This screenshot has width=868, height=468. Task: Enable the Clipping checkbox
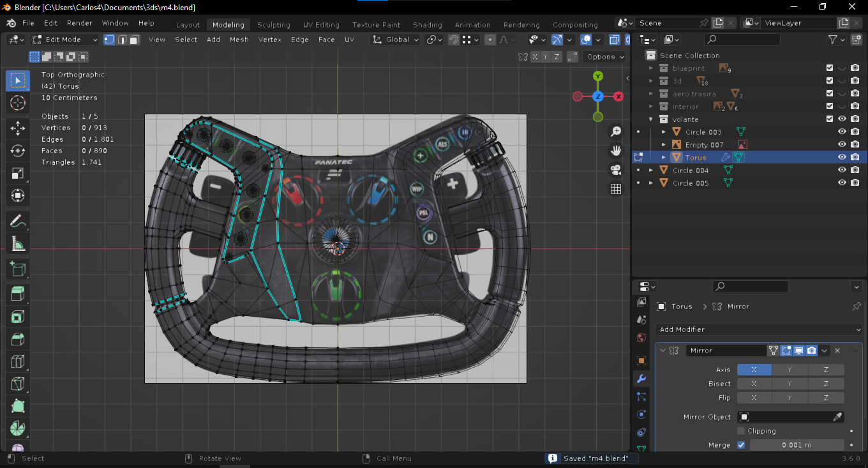741,431
